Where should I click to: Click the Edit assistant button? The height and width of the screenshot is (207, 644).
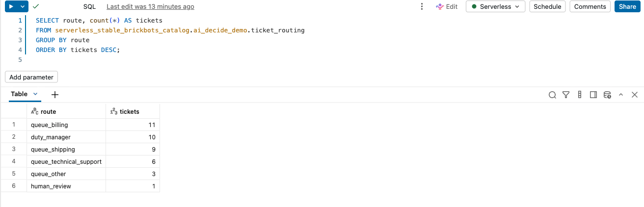(x=447, y=6)
